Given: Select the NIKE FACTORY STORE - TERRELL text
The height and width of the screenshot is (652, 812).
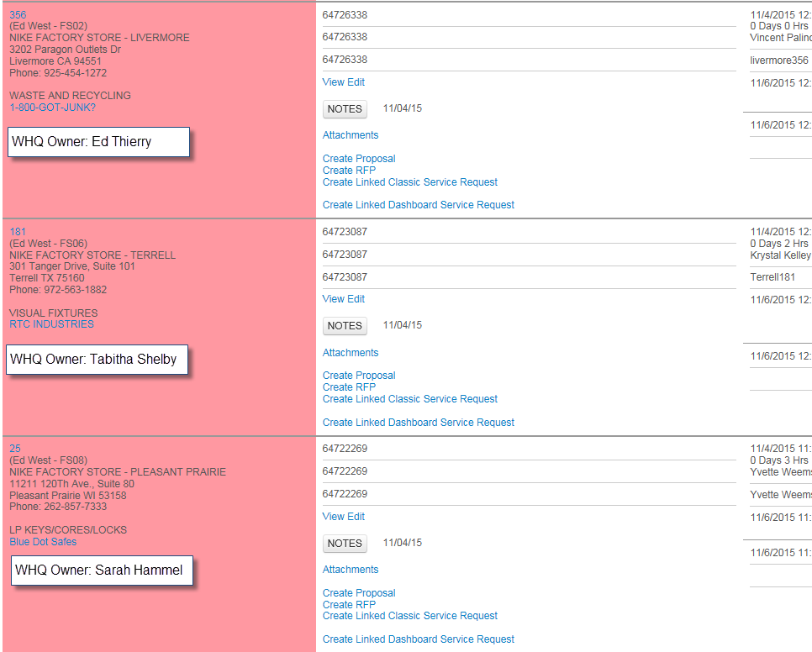Looking at the screenshot, I should click(92, 255).
